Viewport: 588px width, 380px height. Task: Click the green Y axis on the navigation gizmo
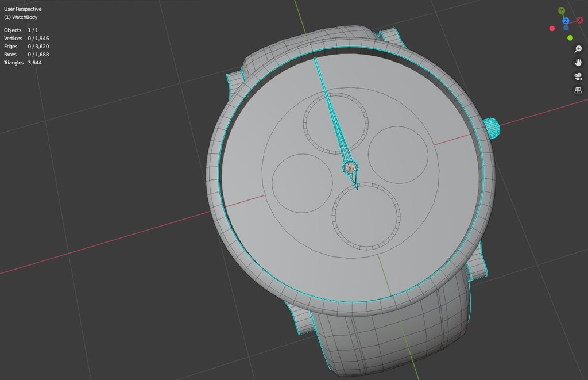tap(562, 10)
